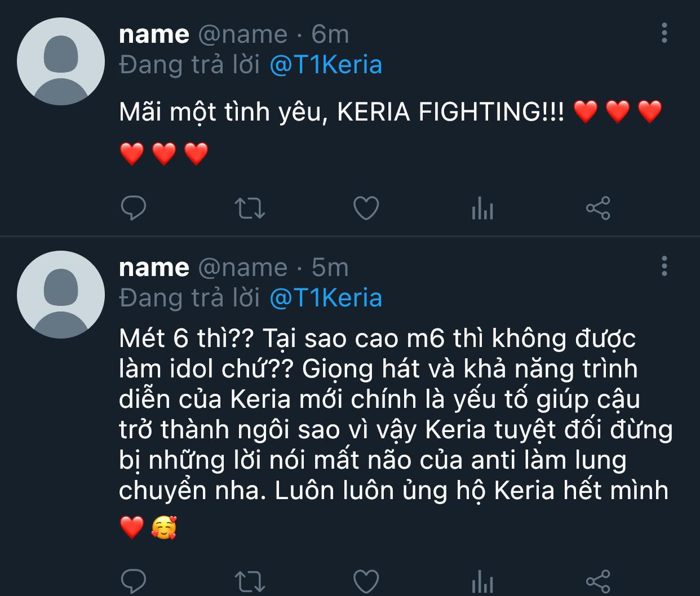This screenshot has height=596, width=700.
Task: Open the second tweet author's avatar
Action: (x=61, y=294)
